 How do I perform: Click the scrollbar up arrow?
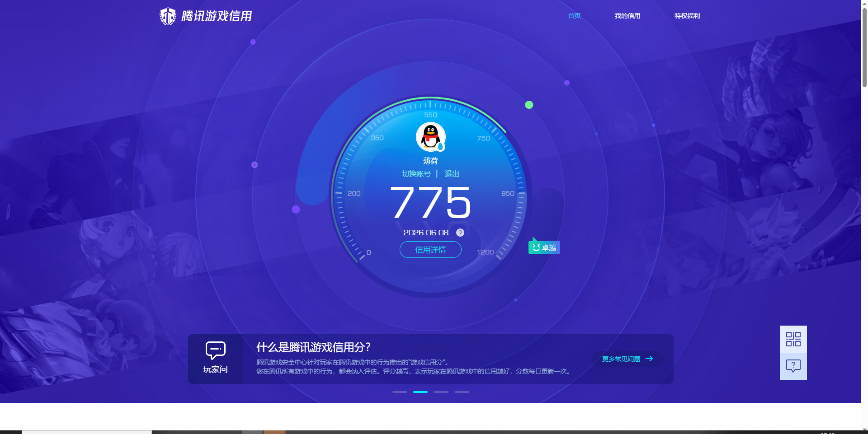[x=864, y=3]
